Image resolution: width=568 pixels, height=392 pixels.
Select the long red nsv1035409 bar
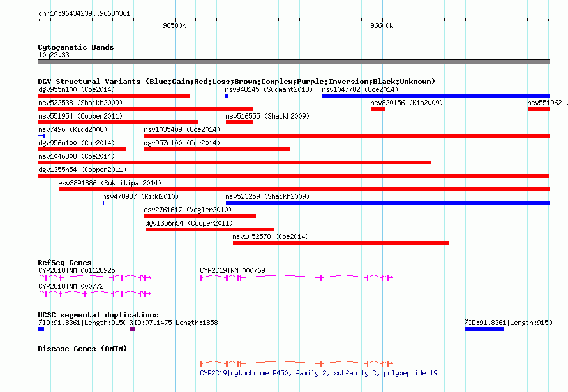tap(347, 136)
